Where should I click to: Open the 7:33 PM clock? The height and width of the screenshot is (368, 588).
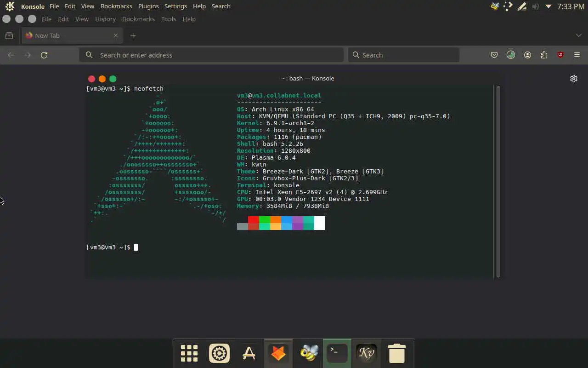pos(571,6)
